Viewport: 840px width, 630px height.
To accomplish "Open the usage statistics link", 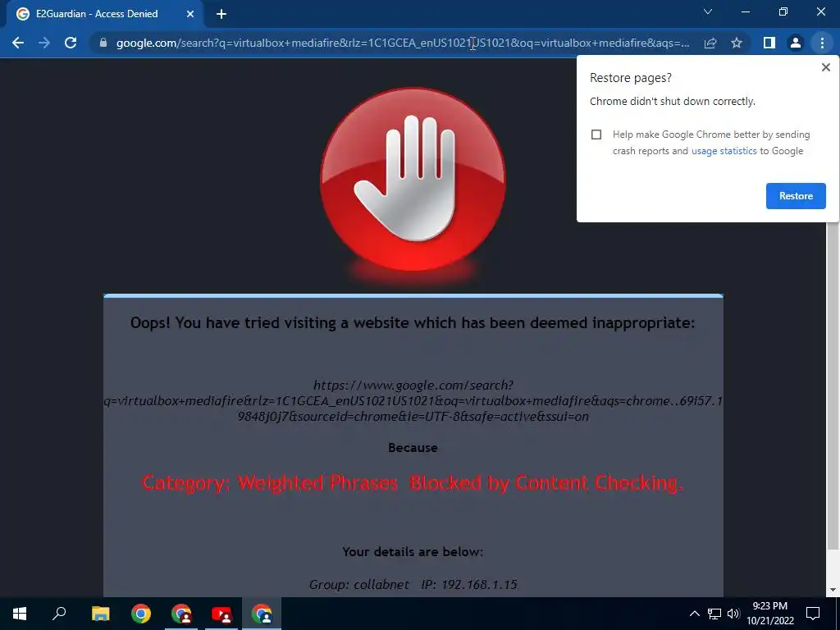I will 724,151.
